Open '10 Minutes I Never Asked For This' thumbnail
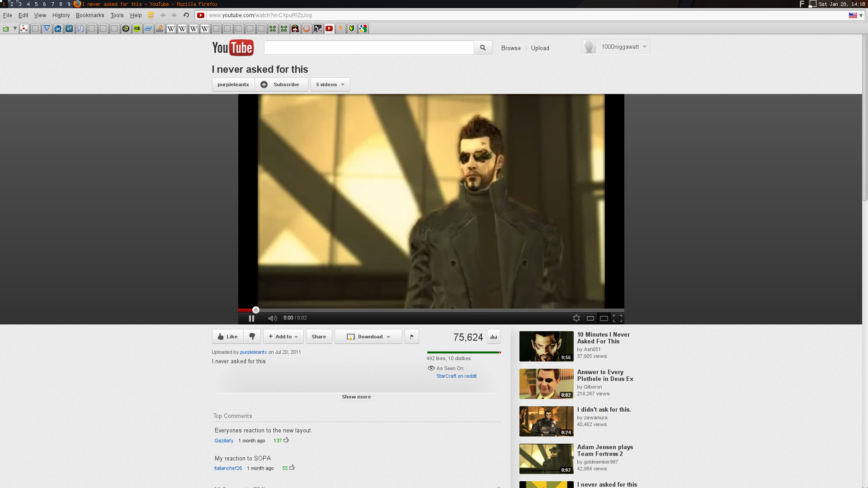The height and width of the screenshot is (488, 868). [x=546, y=346]
